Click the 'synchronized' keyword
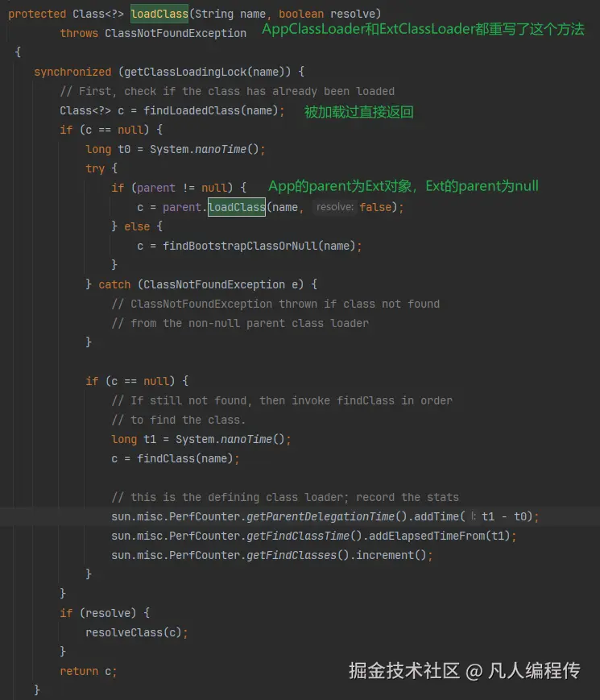The image size is (600, 700). (72, 72)
